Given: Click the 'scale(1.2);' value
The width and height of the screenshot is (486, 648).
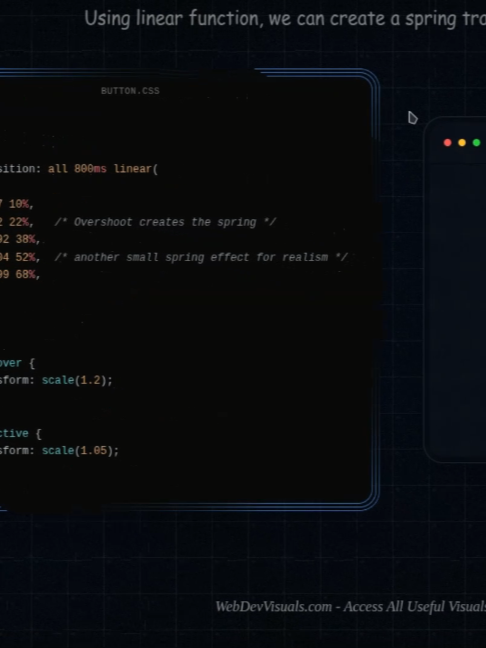Looking at the screenshot, I should tap(77, 380).
